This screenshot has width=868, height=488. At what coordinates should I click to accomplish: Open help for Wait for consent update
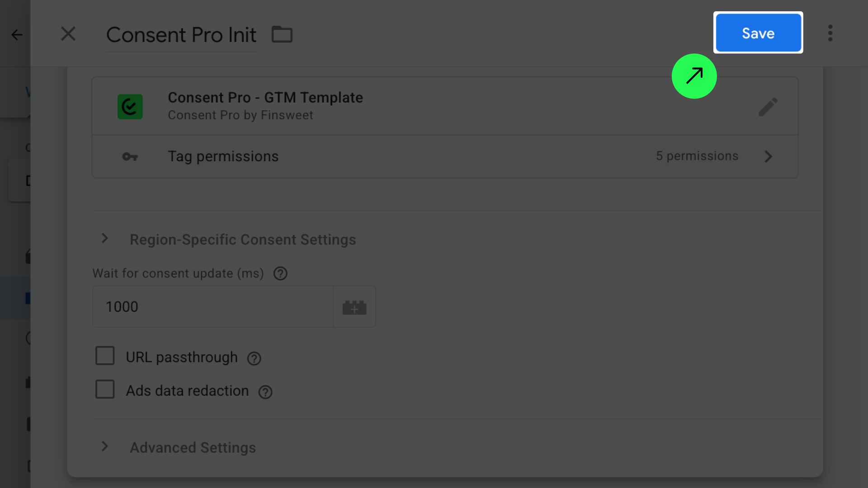(x=280, y=274)
